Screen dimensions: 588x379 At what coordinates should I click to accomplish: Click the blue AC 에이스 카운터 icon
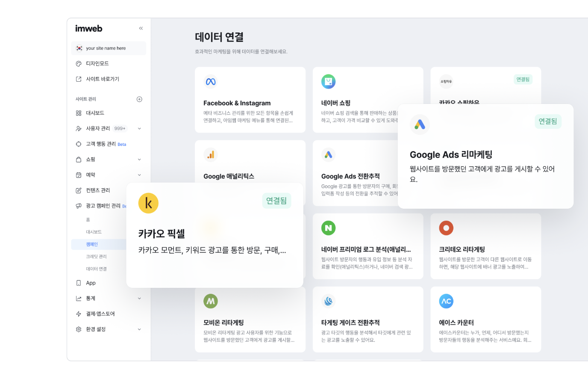pos(446,301)
